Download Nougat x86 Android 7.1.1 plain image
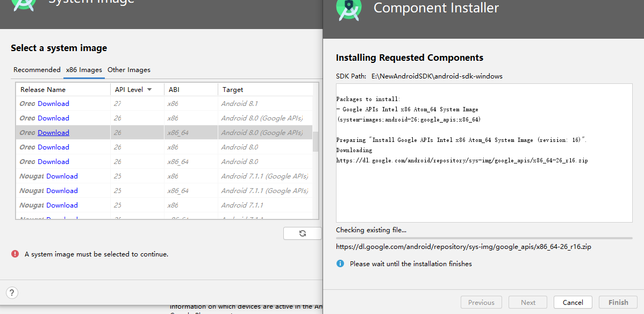 (62, 205)
